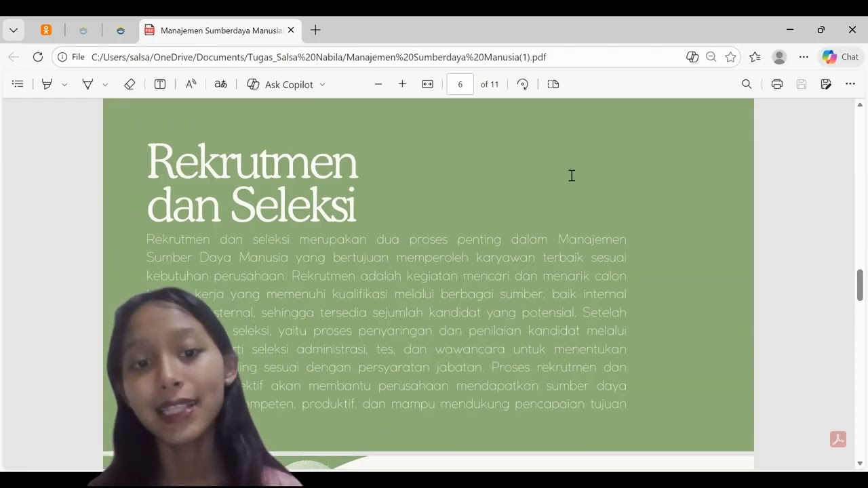Viewport: 868px width, 488px height.
Task: Minimize the browser window
Action: coord(789,30)
